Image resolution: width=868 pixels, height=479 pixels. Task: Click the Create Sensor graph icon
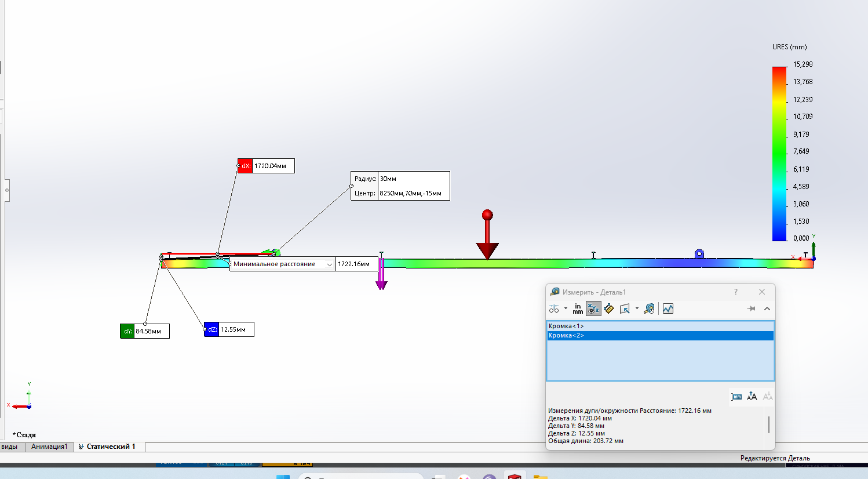click(668, 309)
